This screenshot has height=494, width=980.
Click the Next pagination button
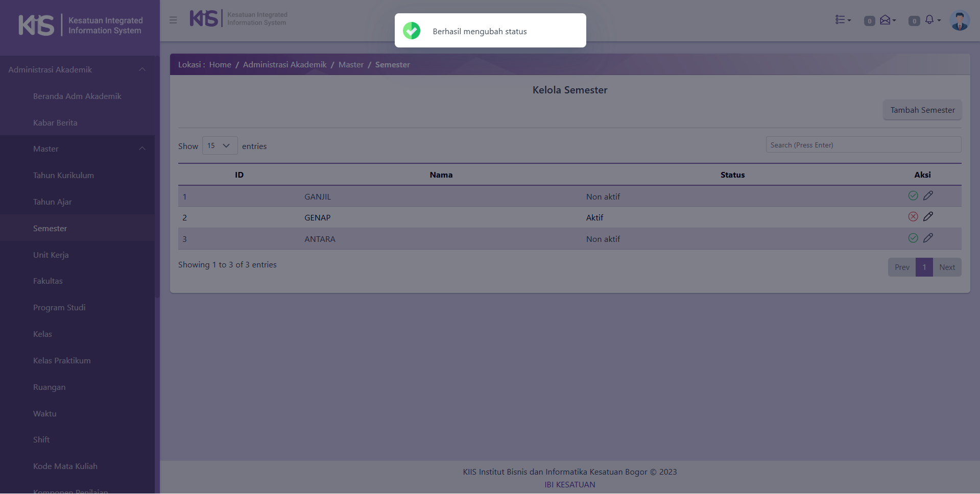(947, 267)
